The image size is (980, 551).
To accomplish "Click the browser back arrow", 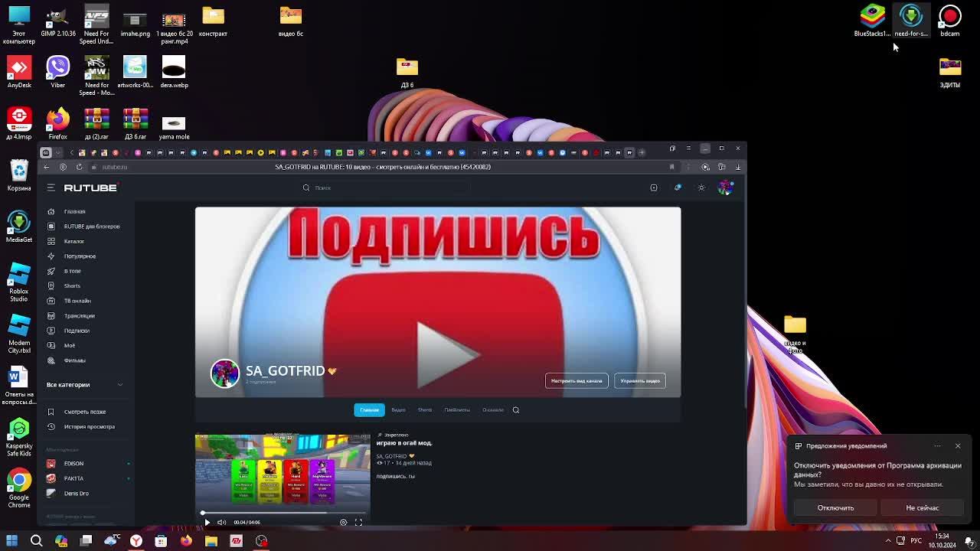I will click(47, 167).
